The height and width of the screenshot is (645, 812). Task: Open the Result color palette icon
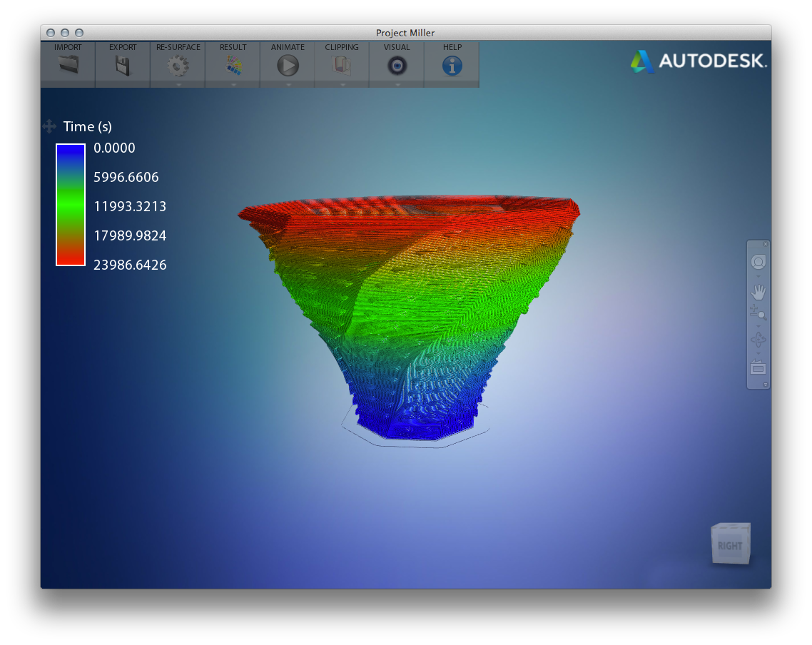pos(233,66)
